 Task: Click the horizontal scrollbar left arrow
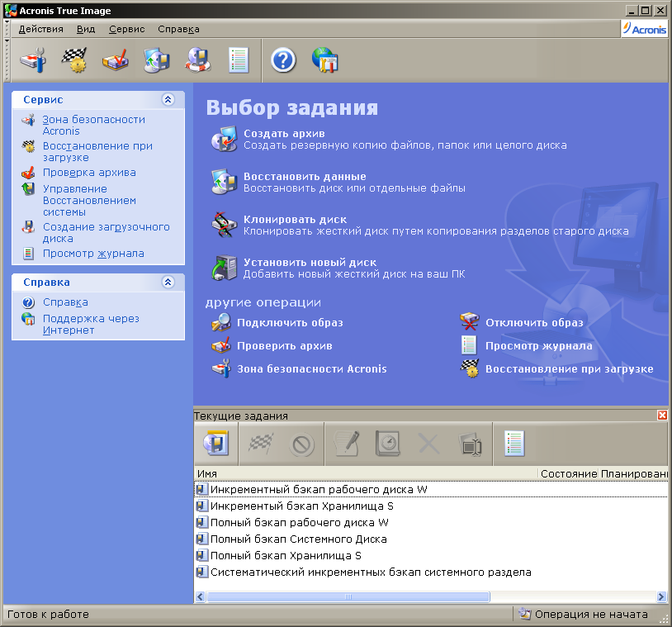tap(200, 596)
